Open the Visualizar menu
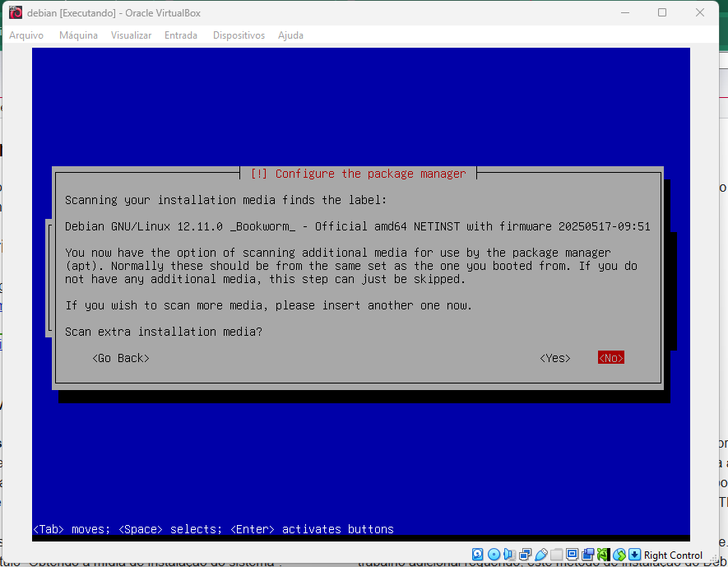This screenshot has width=728, height=567. pos(131,35)
